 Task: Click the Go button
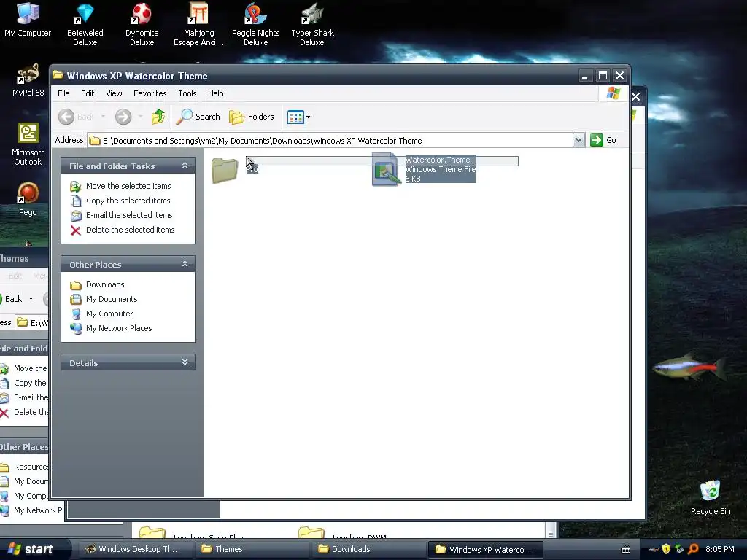(603, 140)
